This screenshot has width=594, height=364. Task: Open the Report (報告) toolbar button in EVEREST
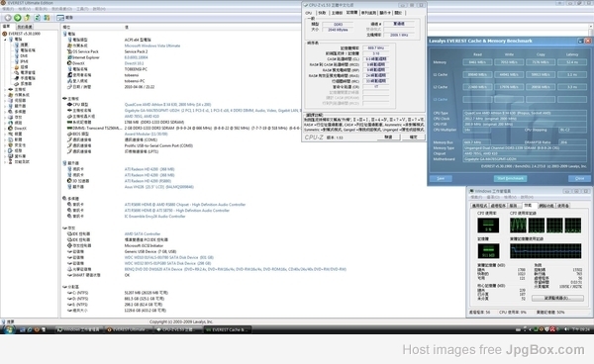point(64,18)
